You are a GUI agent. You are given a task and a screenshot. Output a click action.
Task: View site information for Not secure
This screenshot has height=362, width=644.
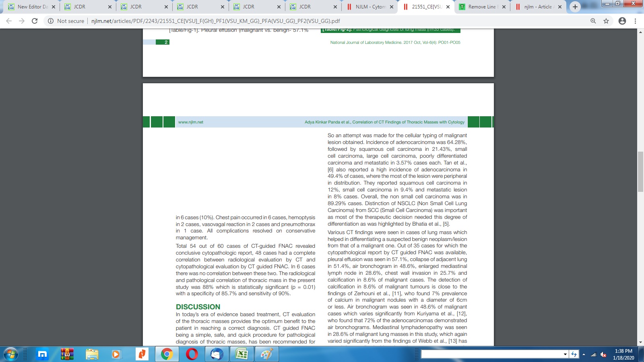(x=66, y=21)
